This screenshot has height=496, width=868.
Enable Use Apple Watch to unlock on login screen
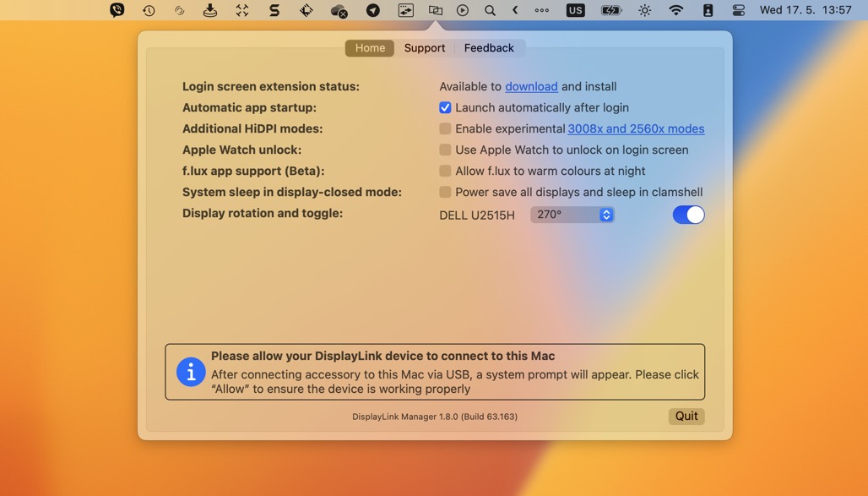pos(445,150)
